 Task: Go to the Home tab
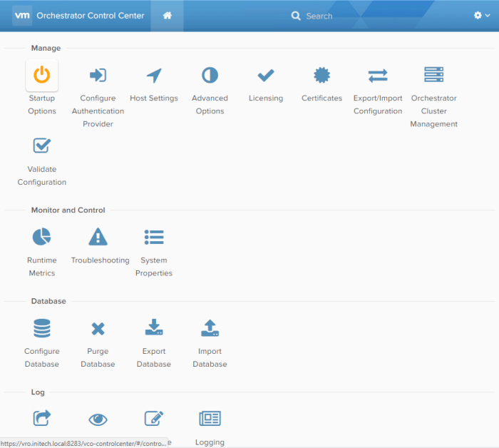click(167, 16)
